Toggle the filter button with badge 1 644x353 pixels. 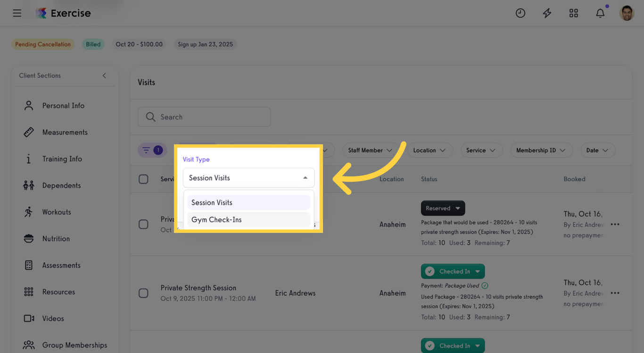[x=152, y=150]
